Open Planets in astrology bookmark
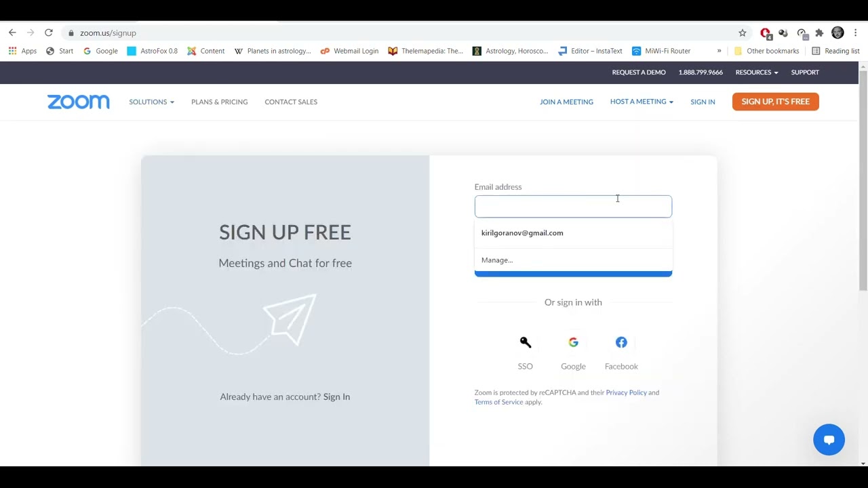 tap(273, 51)
